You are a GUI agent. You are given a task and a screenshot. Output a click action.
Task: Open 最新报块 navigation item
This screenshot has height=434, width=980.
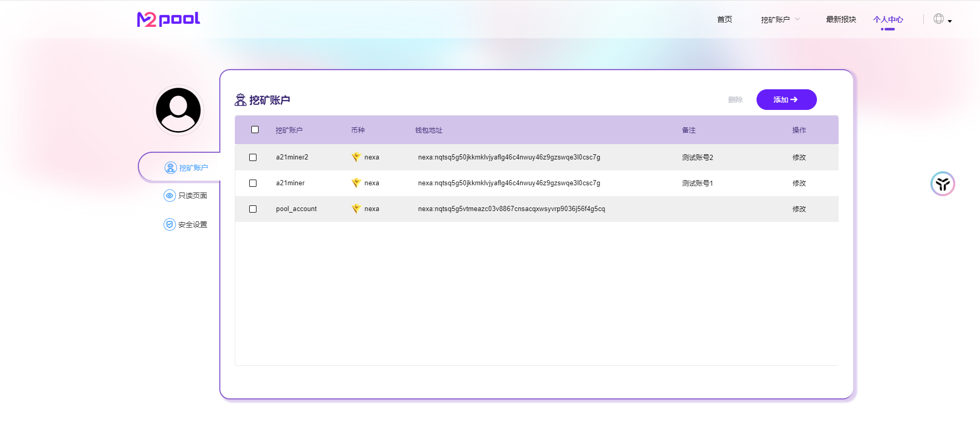(841, 20)
